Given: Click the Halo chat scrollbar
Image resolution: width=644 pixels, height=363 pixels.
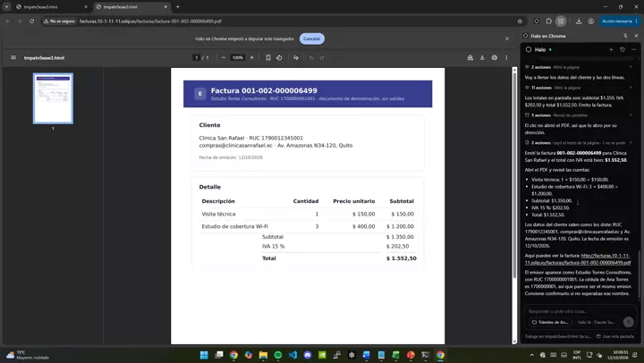Looking at the screenshot, I should 639,275.
